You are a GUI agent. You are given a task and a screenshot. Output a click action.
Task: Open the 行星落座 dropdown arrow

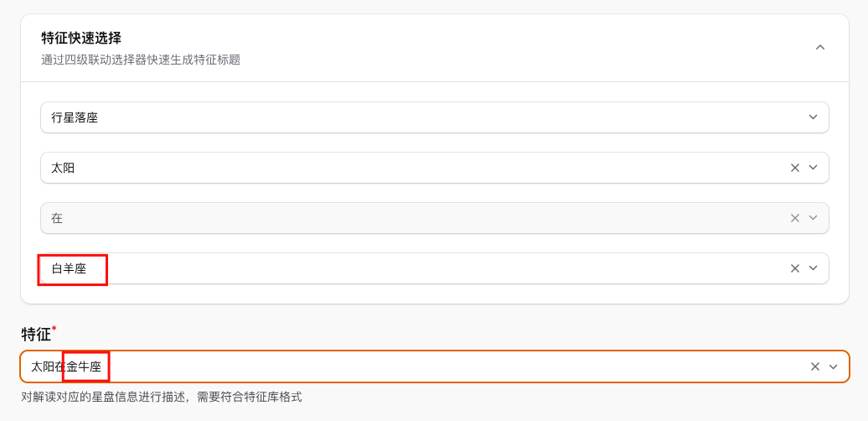pos(813,117)
